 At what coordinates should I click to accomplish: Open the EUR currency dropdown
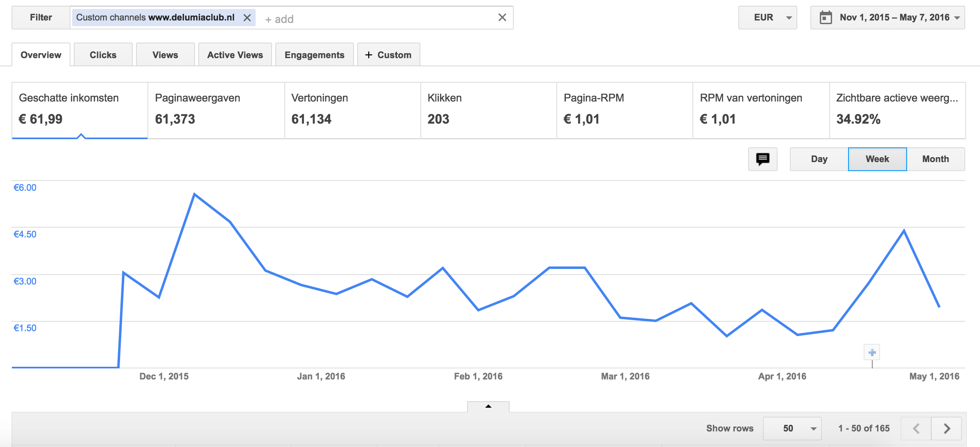coord(767,18)
